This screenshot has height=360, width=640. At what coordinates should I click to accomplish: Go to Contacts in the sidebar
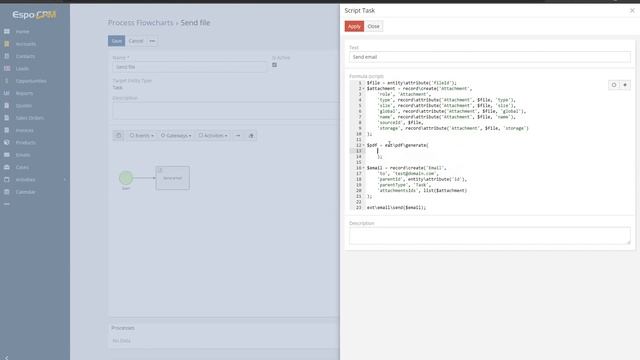tap(25, 56)
